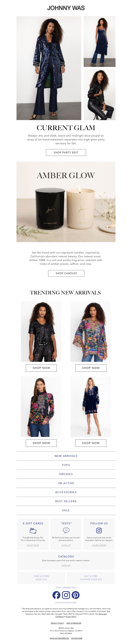Open the sequin kimono jacket photo
The height and width of the screenshot is (644, 132).
pos(49,68)
